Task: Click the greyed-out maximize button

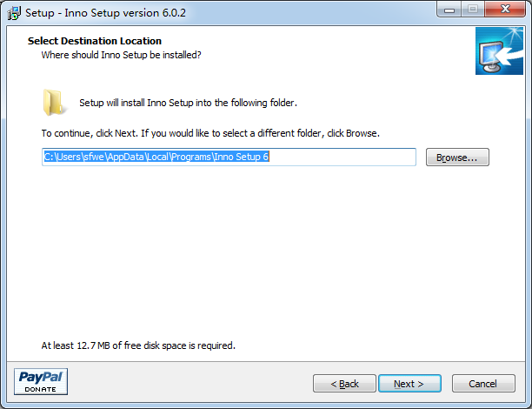Action: coord(473,10)
